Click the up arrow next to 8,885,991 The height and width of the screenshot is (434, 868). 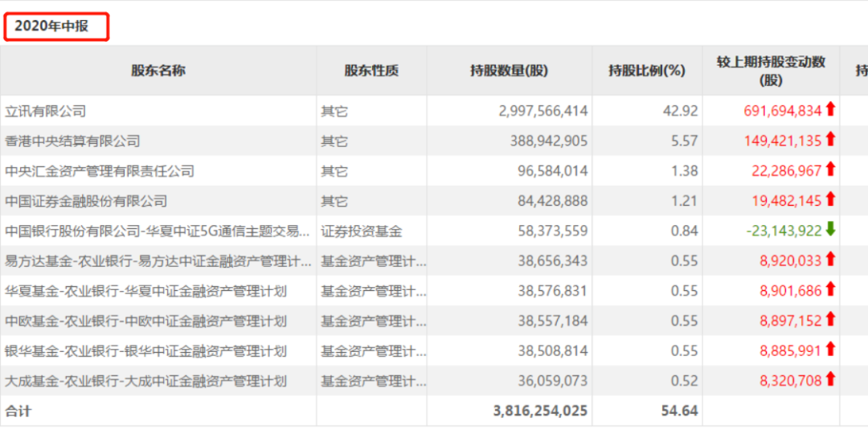tap(829, 350)
